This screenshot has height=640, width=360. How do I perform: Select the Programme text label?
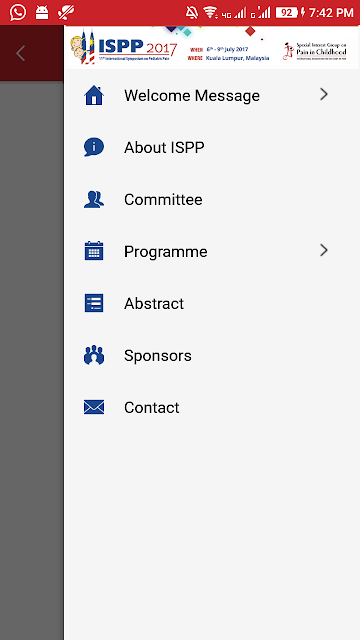point(166,252)
